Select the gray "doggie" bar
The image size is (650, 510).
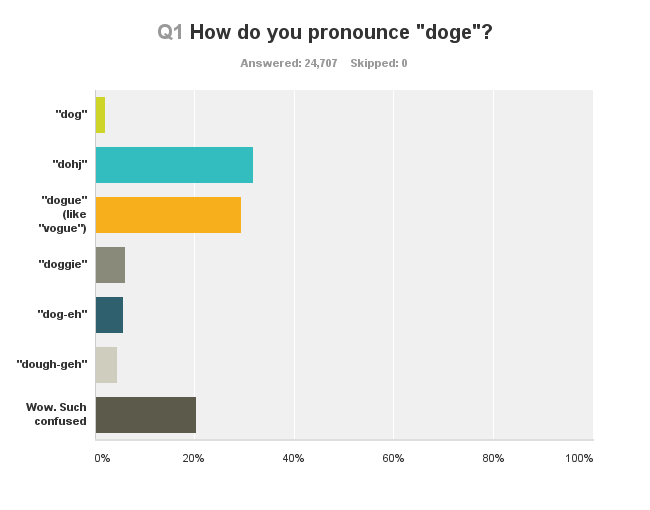(x=110, y=265)
